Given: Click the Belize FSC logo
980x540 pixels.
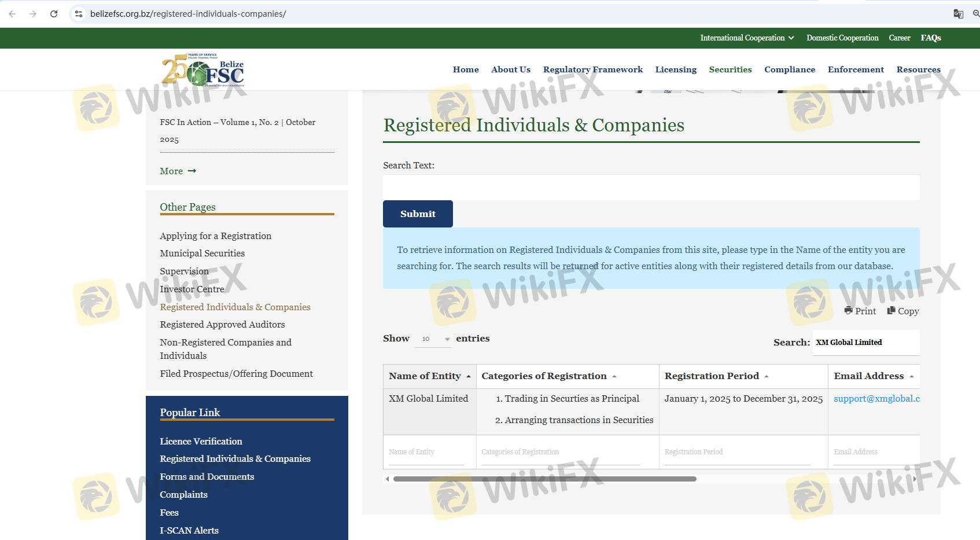Looking at the screenshot, I should 203,71.
